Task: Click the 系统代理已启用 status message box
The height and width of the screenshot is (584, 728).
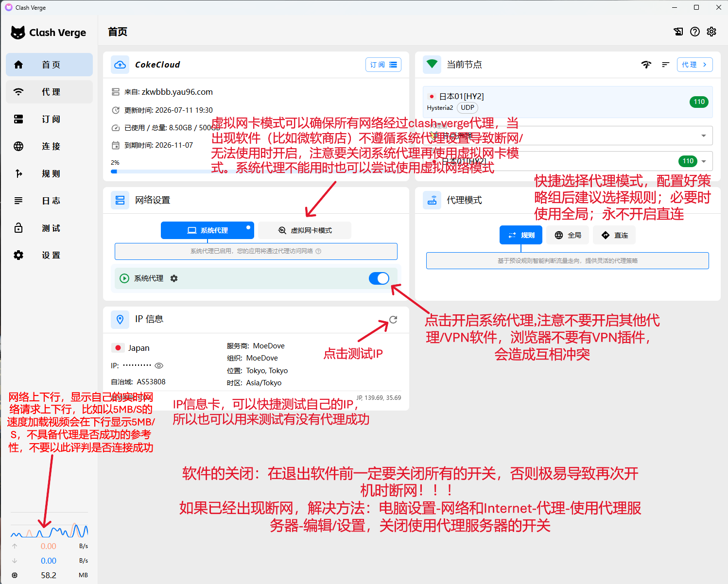Action: [256, 251]
